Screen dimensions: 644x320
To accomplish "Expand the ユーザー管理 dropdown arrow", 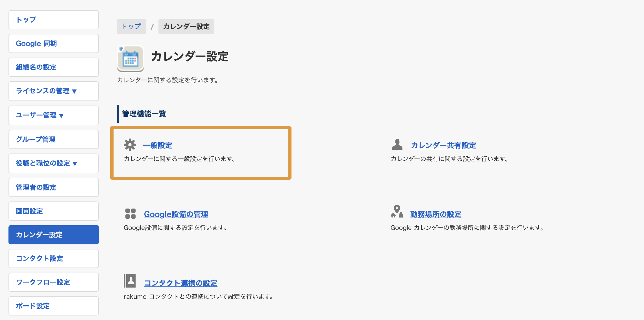I will click(61, 116).
